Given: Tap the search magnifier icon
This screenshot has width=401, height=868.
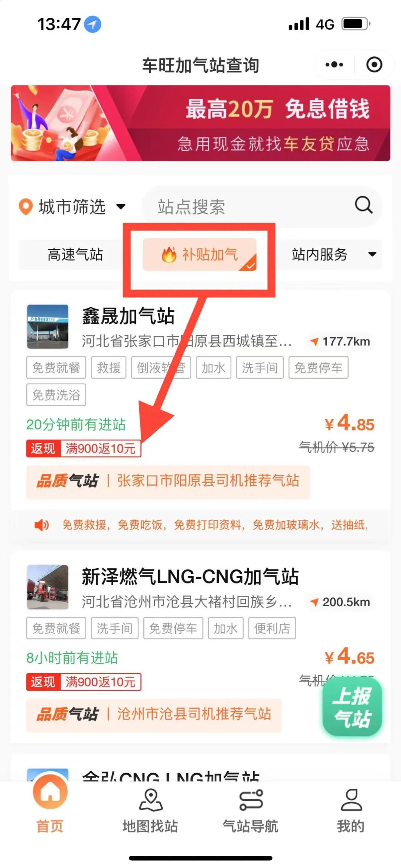Looking at the screenshot, I should pyautogui.click(x=363, y=205).
